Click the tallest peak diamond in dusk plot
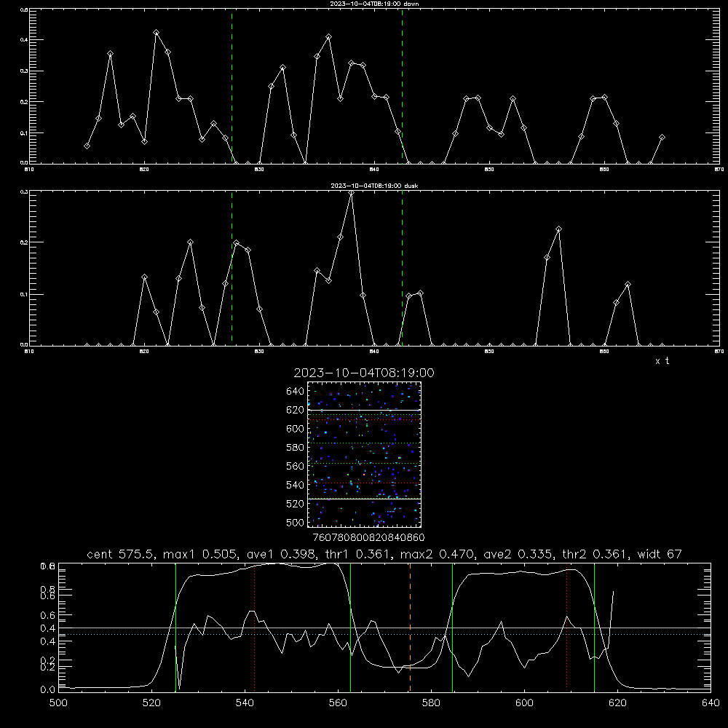The image size is (728, 728). [x=352, y=193]
